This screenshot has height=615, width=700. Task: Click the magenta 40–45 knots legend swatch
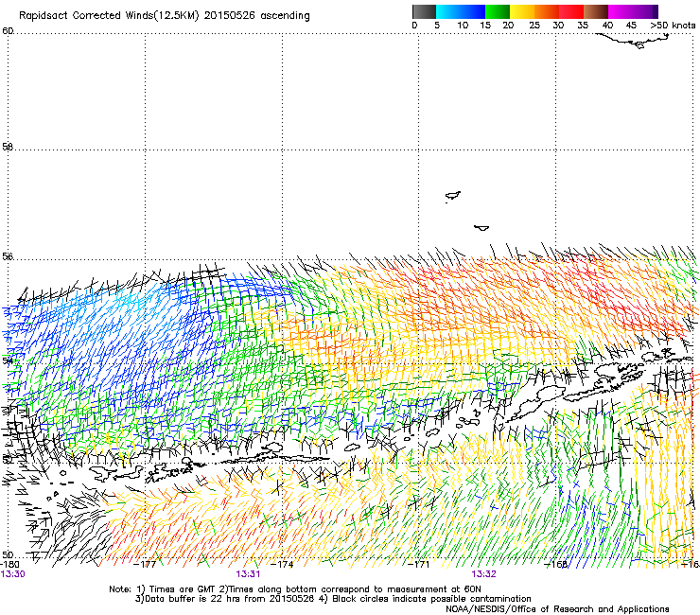tap(622, 11)
